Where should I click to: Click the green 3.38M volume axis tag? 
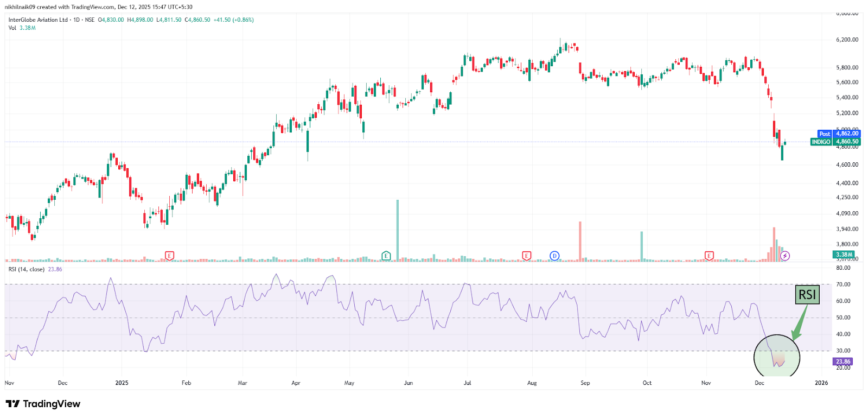pos(844,254)
